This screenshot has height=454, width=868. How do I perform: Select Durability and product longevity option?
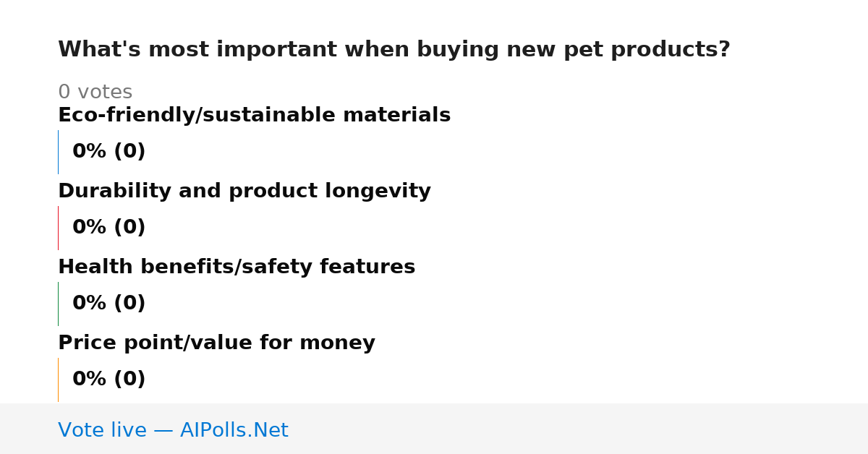click(244, 192)
